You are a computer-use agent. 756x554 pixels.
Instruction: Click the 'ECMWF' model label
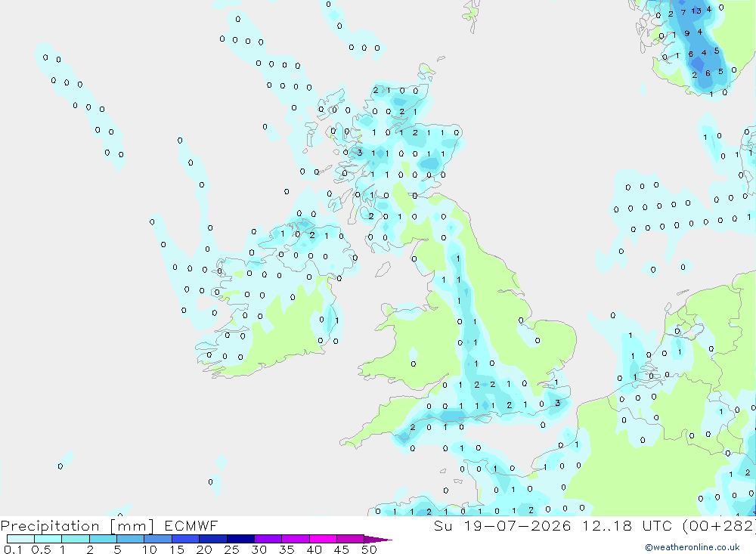(x=191, y=525)
